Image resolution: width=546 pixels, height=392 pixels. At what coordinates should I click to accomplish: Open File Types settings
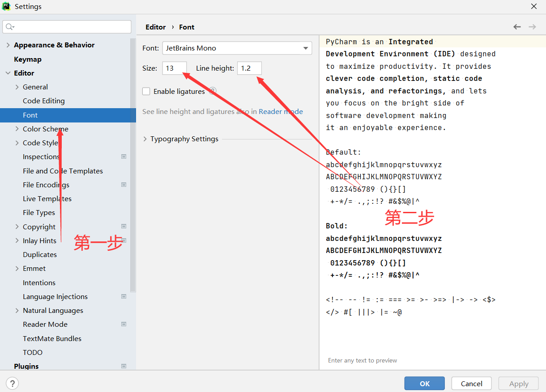point(39,213)
